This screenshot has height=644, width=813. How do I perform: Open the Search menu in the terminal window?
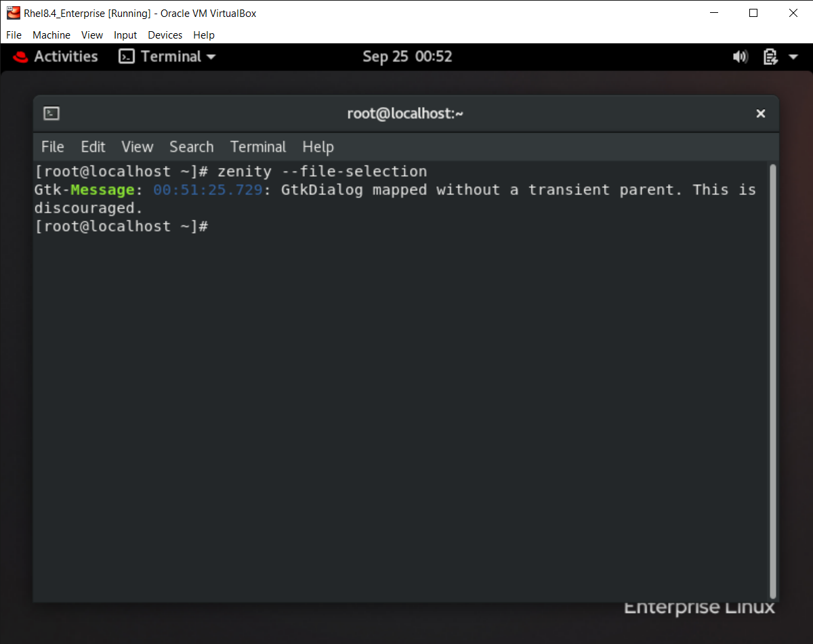click(192, 147)
